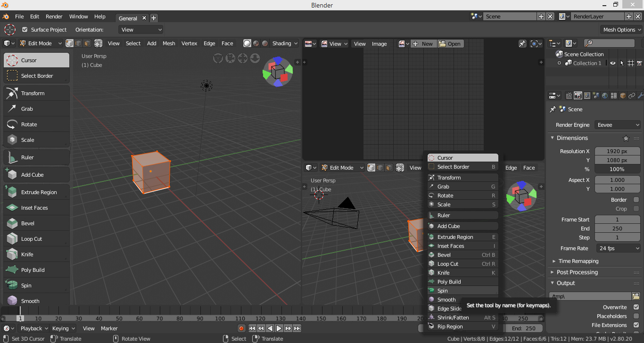Open the Orientation dropdown set to View
Screen dimensions: 644x343
[x=141, y=30]
